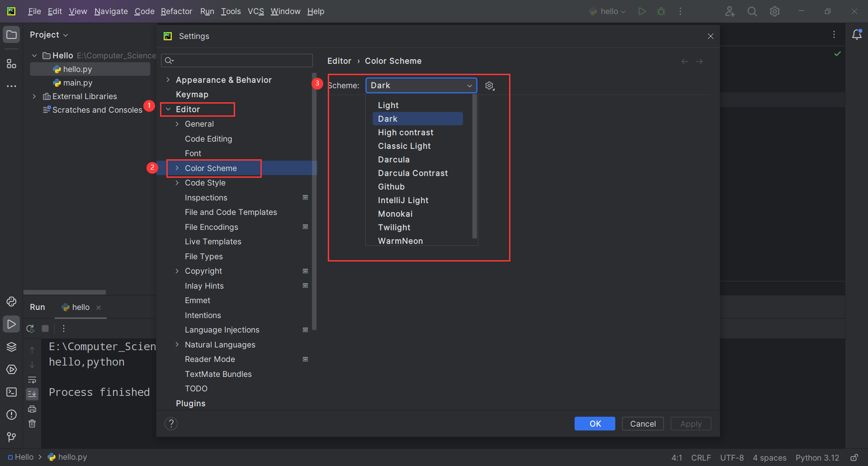Open IDE settings gear in title bar
Image resolution: width=868 pixels, height=466 pixels.
(x=775, y=11)
